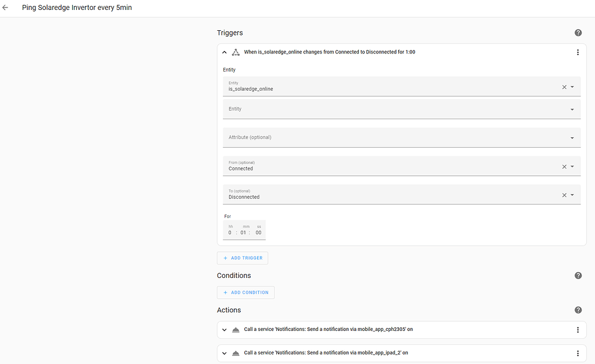Open the From field dropdown arrow
This screenshot has width=595, height=364.
click(x=573, y=166)
